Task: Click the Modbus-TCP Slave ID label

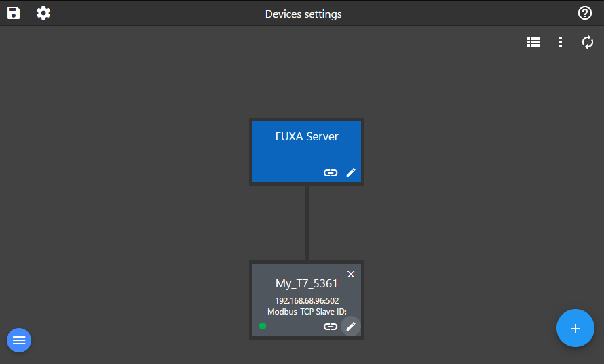Action: click(306, 311)
